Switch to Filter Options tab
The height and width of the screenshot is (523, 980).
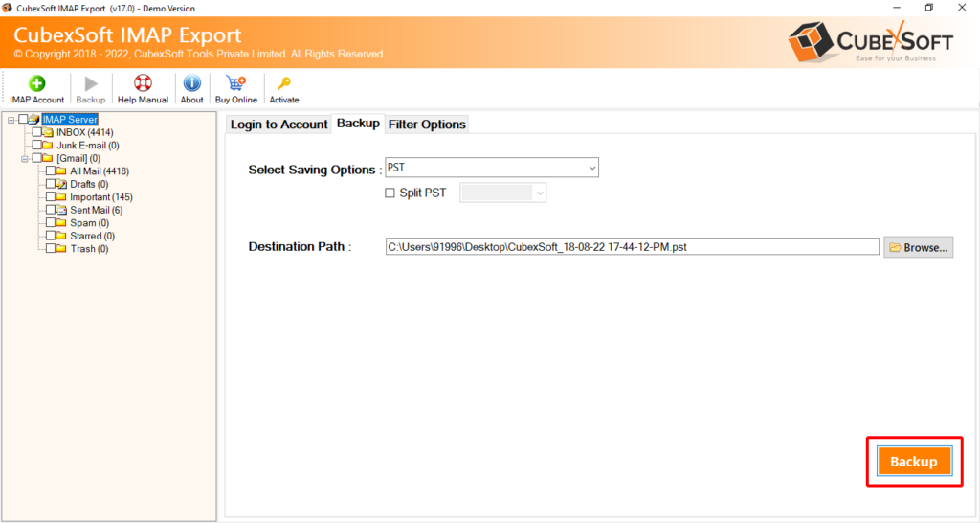click(x=427, y=125)
